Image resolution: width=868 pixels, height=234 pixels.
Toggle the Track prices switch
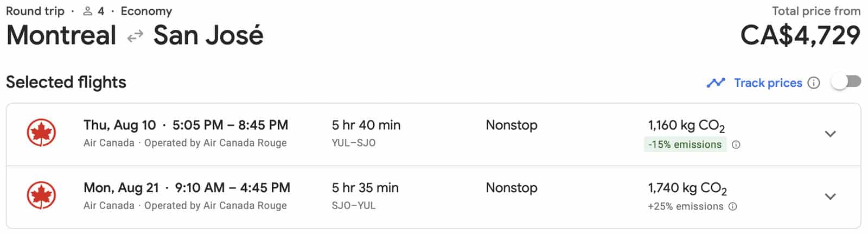pos(846,82)
